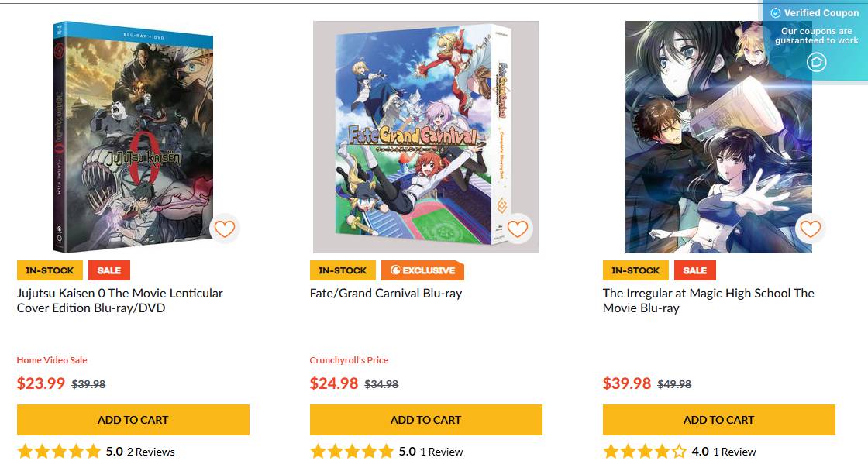Open the coupon code icon in the blue banner
The width and height of the screenshot is (868, 471).
pyautogui.click(x=816, y=61)
